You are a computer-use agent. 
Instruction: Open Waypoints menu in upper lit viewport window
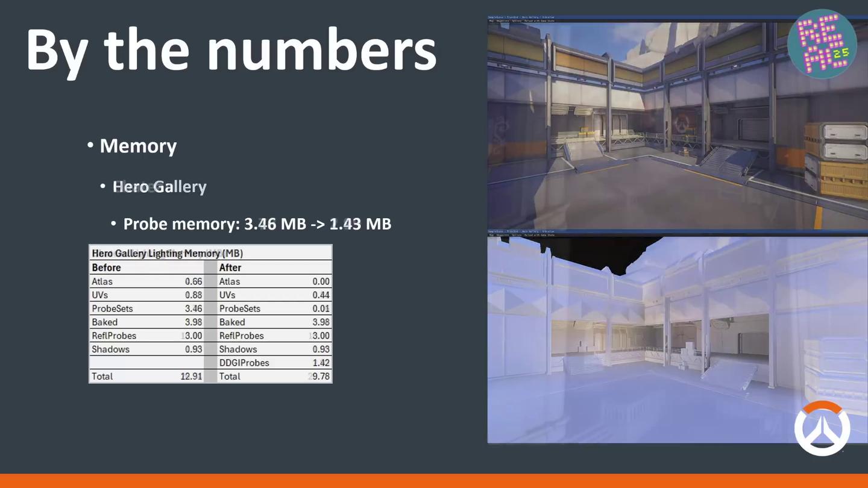[x=503, y=21]
